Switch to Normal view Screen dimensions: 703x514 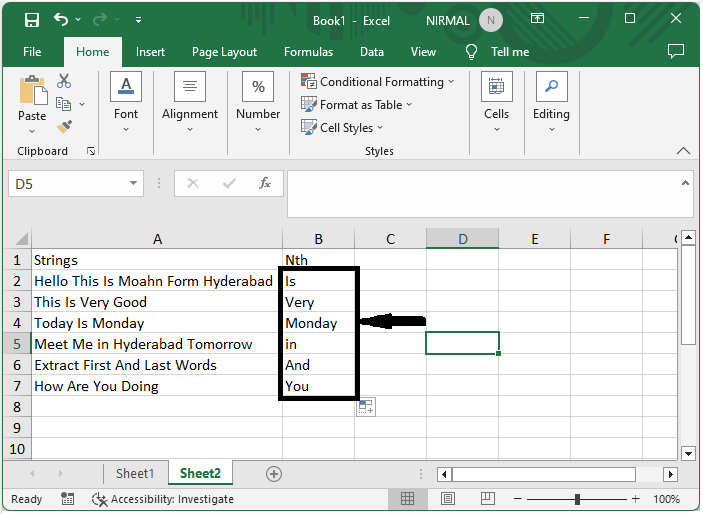point(407,498)
